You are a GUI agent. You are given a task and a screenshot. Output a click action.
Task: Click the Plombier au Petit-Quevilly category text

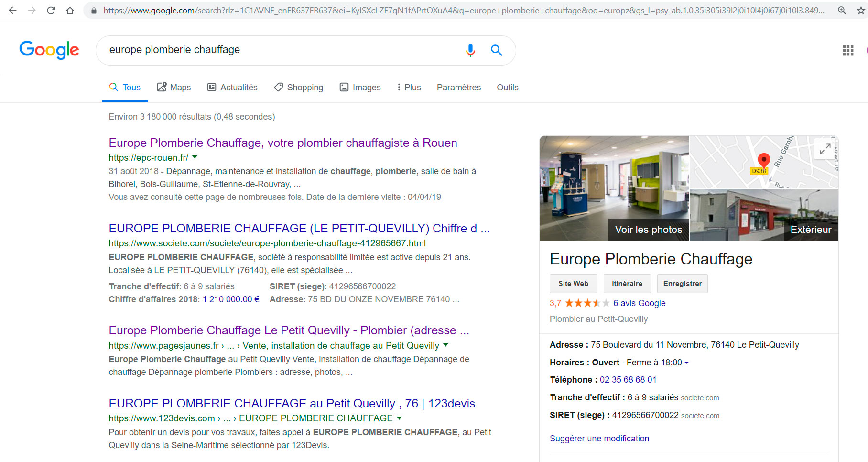click(598, 319)
